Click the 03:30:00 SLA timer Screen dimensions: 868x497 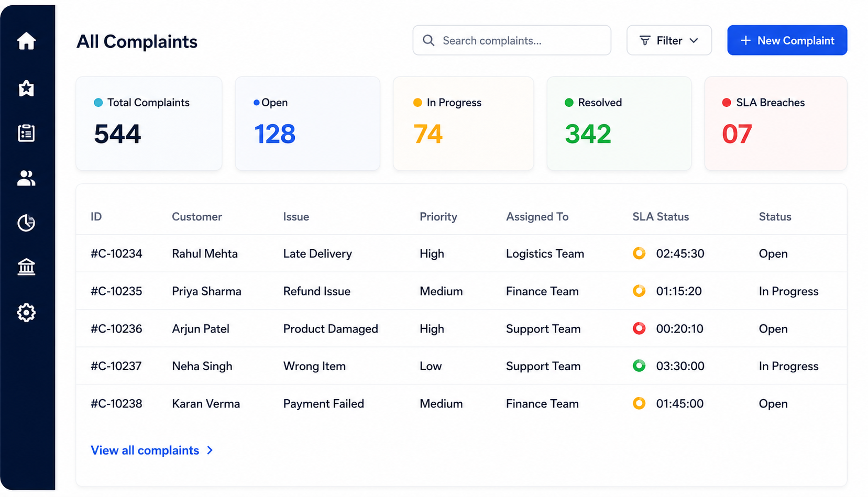[680, 366]
